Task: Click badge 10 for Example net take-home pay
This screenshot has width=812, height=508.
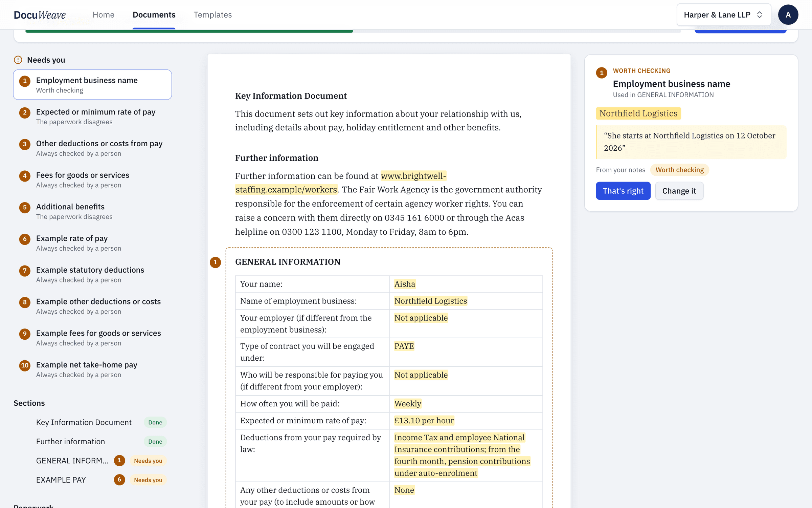Action: (x=25, y=365)
